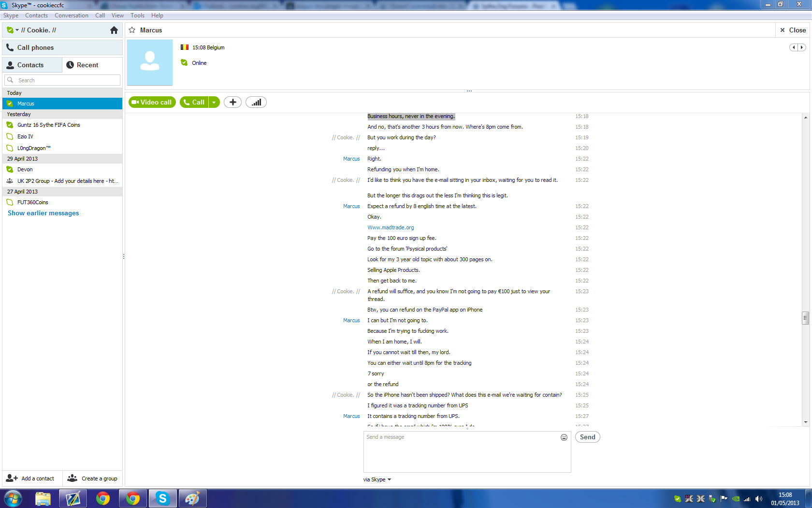Click the Call phones handset icon

pyautogui.click(x=10, y=47)
